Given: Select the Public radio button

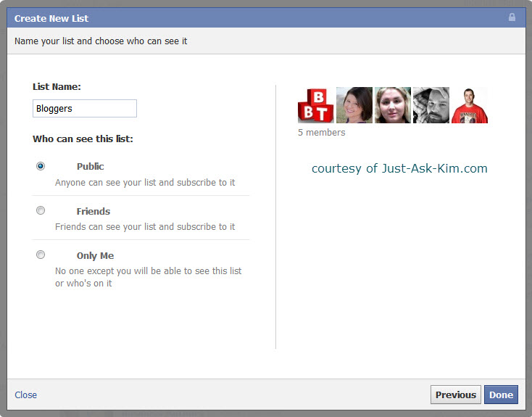Looking at the screenshot, I should click(x=41, y=166).
